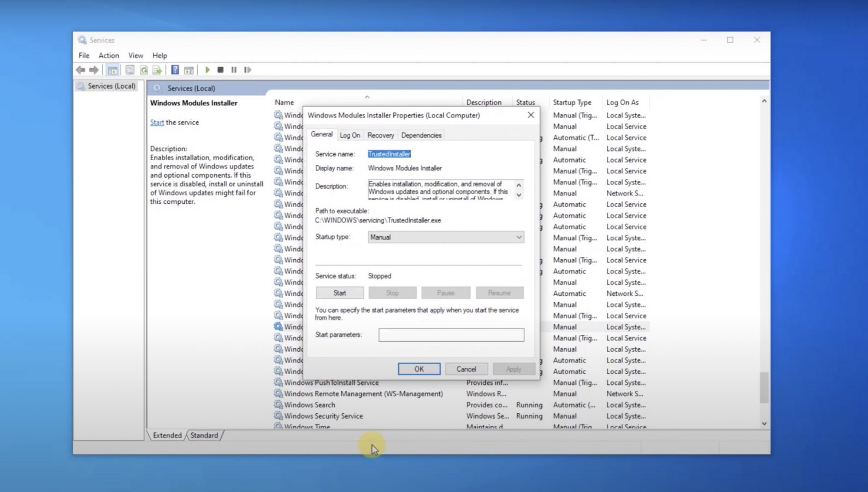Select Services (Local) in the console tree
This screenshot has height=492, width=868.
111,86
